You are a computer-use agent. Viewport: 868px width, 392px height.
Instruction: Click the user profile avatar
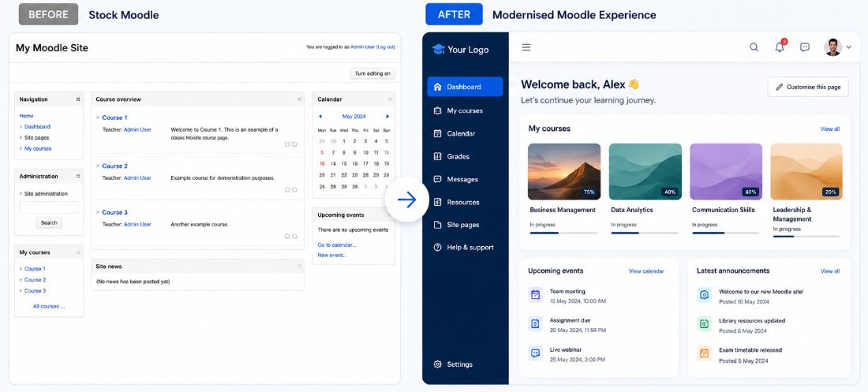pyautogui.click(x=832, y=47)
